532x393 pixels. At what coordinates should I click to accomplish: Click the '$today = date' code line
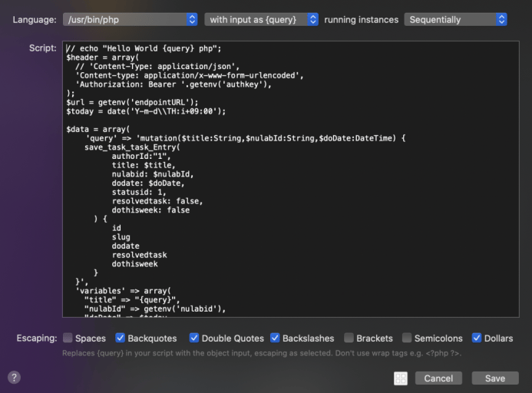click(x=146, y=111)
